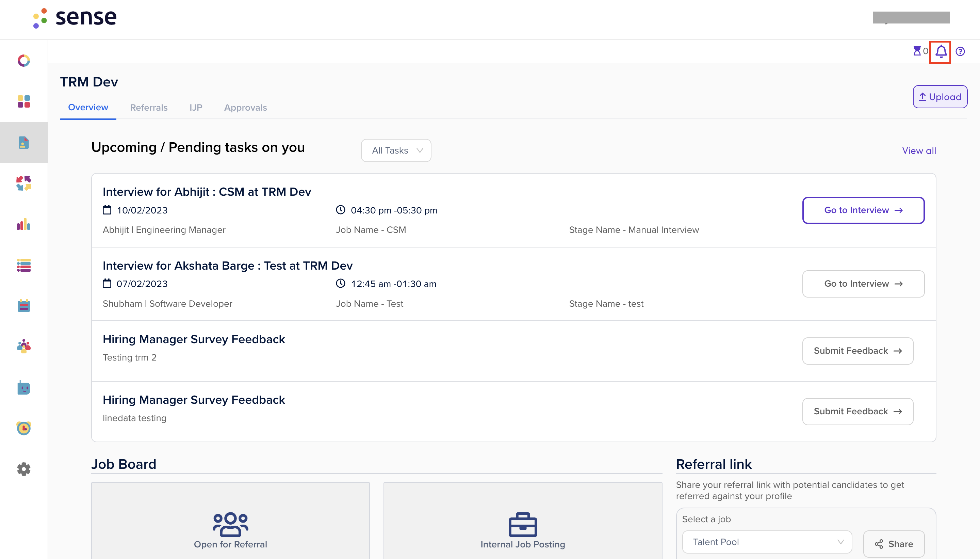The width and height of the screenshot is (980, 559).
Task: Open the people group icon in sidebar
Action: 24,346
